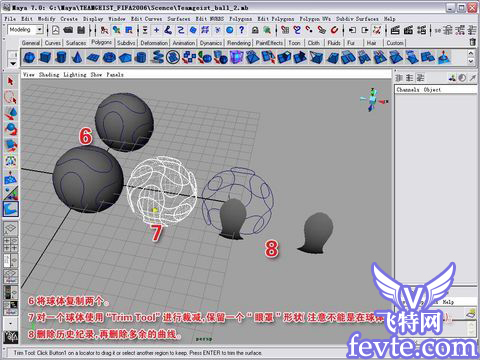Start IPR render from status line
The height and width of the screenshot is (360, 480).
click(x=408, y=30)
